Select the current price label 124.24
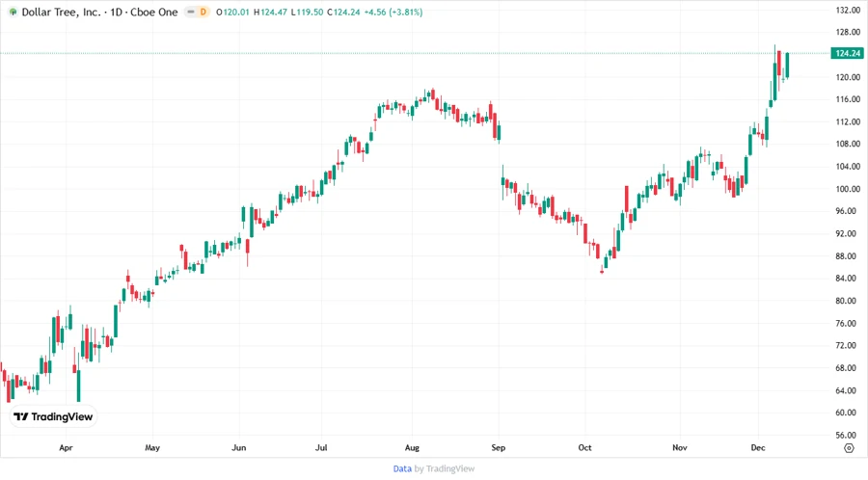Viewport: 868px width, 480px height. (x=848, y=53)
